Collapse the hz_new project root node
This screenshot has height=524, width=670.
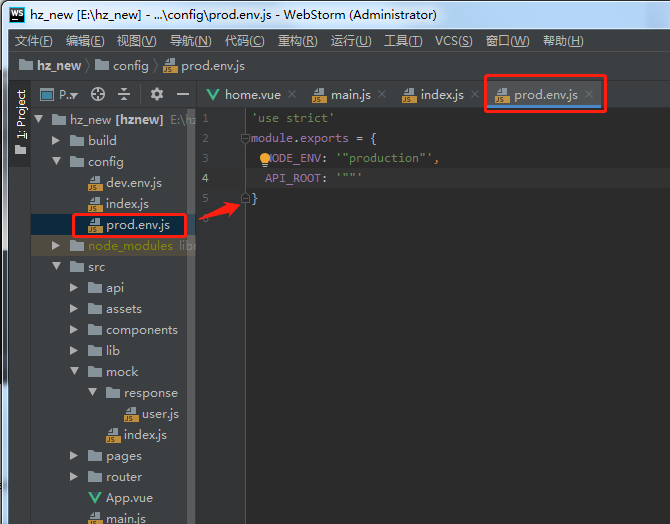39,119
